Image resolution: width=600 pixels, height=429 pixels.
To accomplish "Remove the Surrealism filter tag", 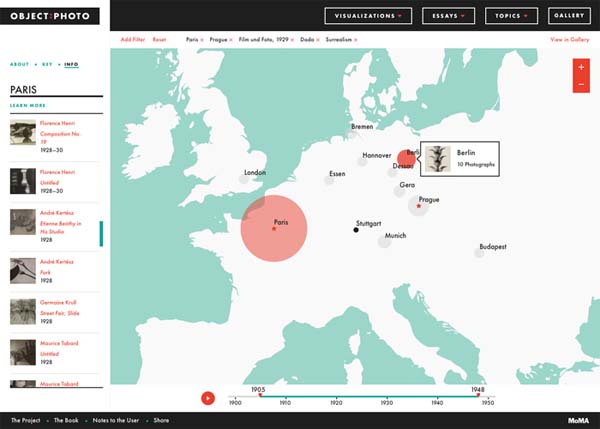I will (x=355, y=40).
